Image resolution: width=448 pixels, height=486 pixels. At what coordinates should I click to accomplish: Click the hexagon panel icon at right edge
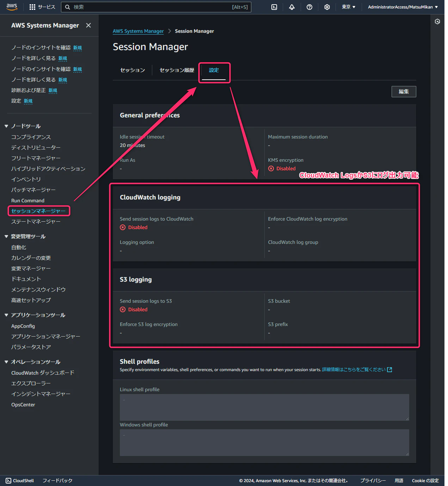(x=437, y=21)
